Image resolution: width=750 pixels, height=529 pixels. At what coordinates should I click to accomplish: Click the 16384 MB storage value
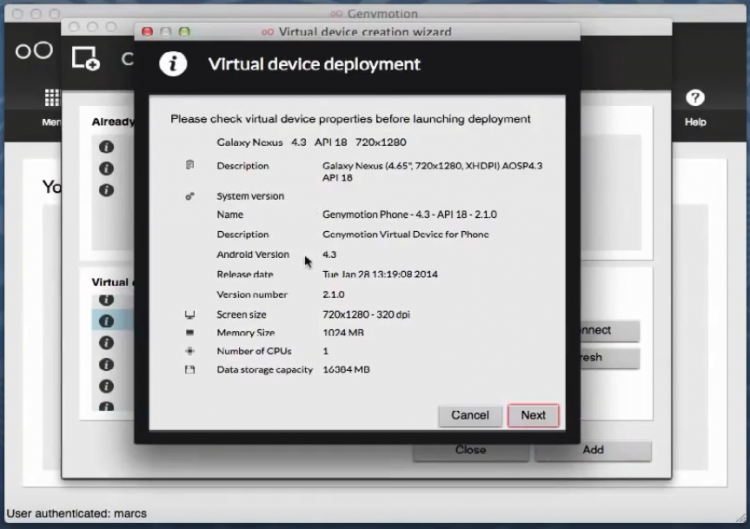(x=346, y=369)
